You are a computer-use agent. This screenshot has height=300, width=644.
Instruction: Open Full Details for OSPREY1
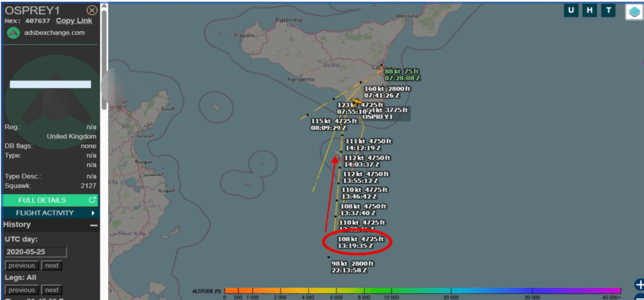(43, 200)
